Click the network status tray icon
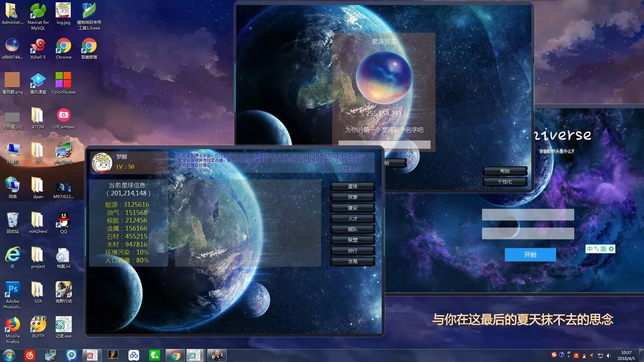 tap(600, 356)
